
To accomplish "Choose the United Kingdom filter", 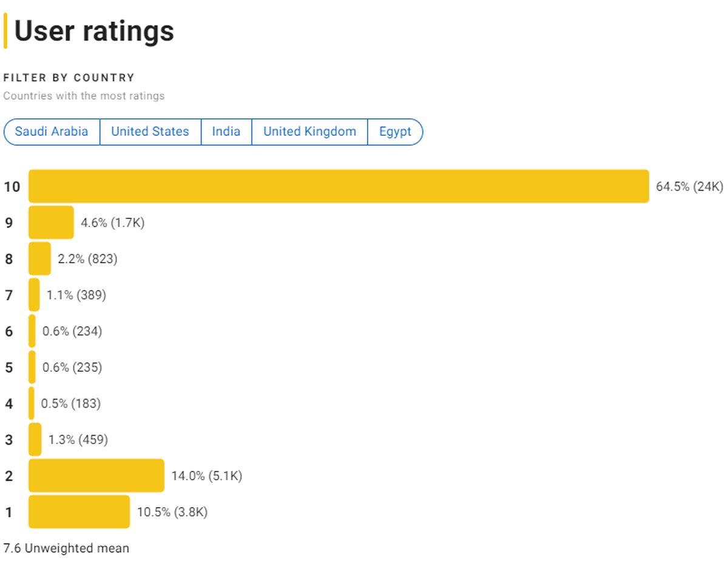I will 309,132.
